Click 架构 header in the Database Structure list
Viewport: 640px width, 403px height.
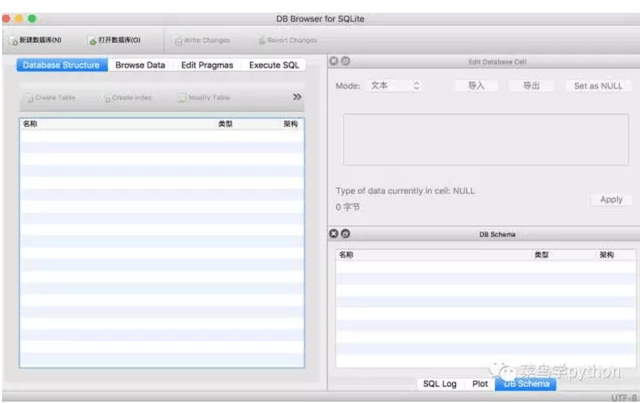coord(291,124)
